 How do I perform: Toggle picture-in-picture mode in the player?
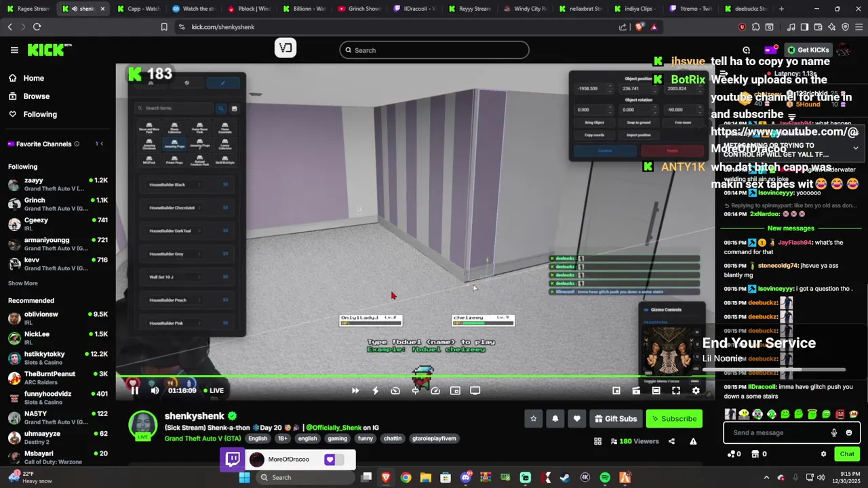tap(455, 390)
